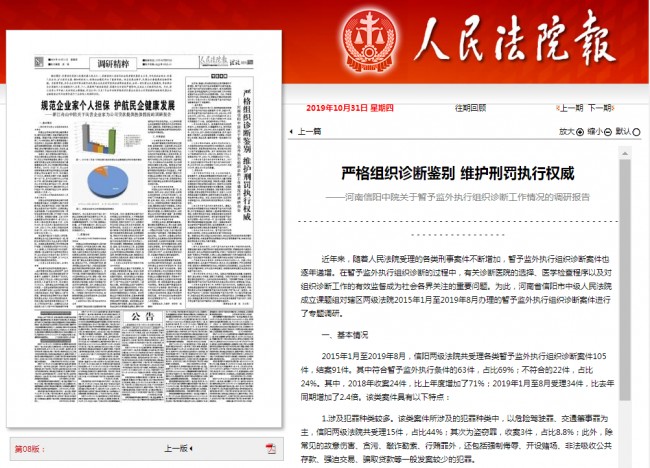The image size is (650, 468).
Task: Click 默认 to reset text size
Action: pos(623,132)
